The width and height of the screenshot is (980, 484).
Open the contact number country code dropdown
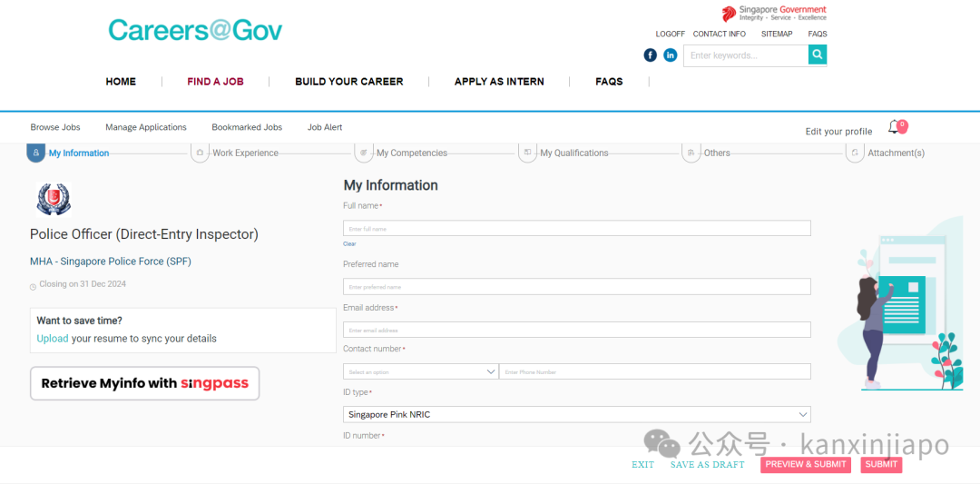point(421,371)
